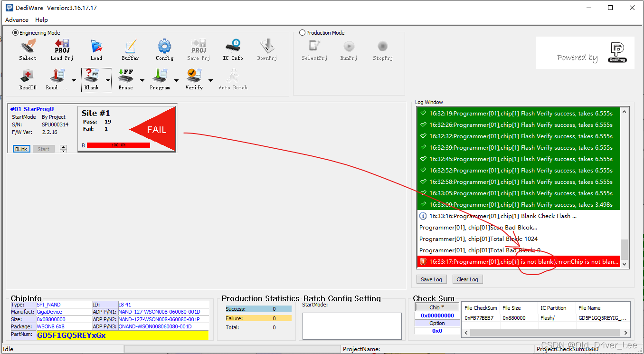Expand the Program dropdown arrow

[176, 80]
